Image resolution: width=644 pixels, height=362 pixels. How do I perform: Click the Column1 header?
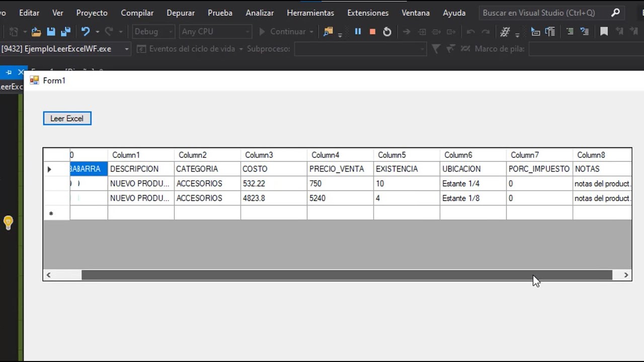(141, 155)
